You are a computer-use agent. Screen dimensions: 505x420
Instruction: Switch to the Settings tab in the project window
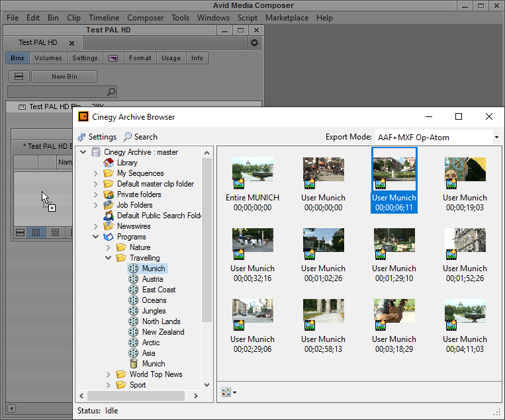tap(85, 58)
